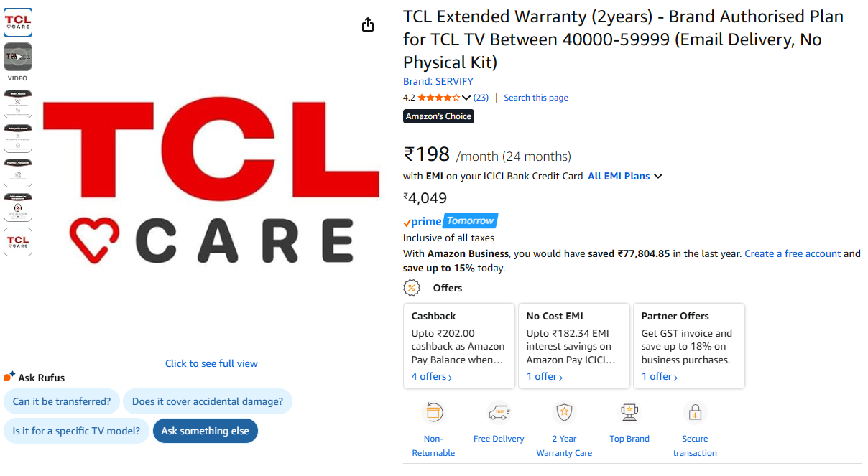Click the Non-Returnable icon
This screenshot has height=476, width=868.
click(x=433, y=413)
